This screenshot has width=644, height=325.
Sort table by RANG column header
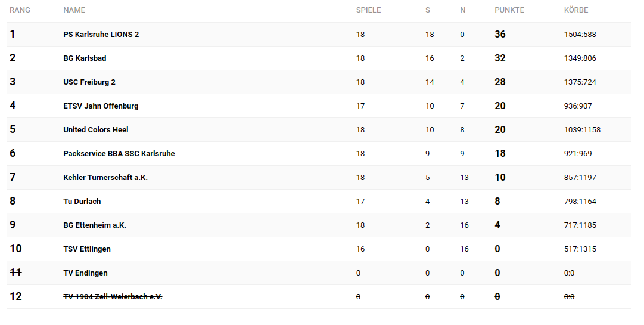pos(20,10)
